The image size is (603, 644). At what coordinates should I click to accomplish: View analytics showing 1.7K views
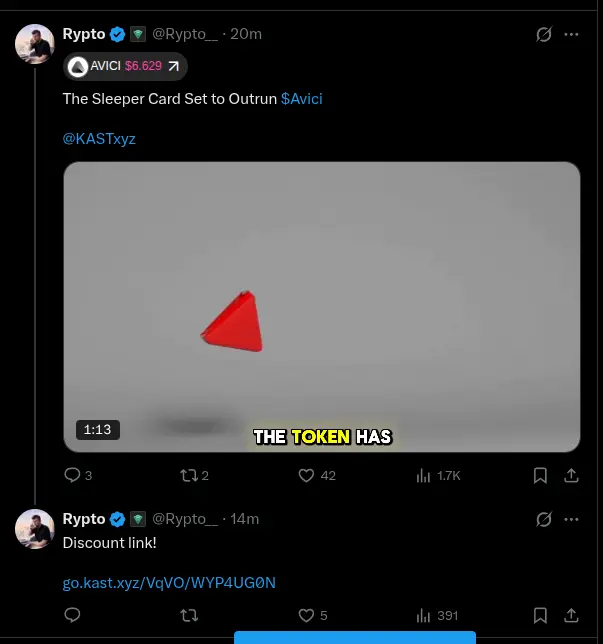(x=423, y=475)
